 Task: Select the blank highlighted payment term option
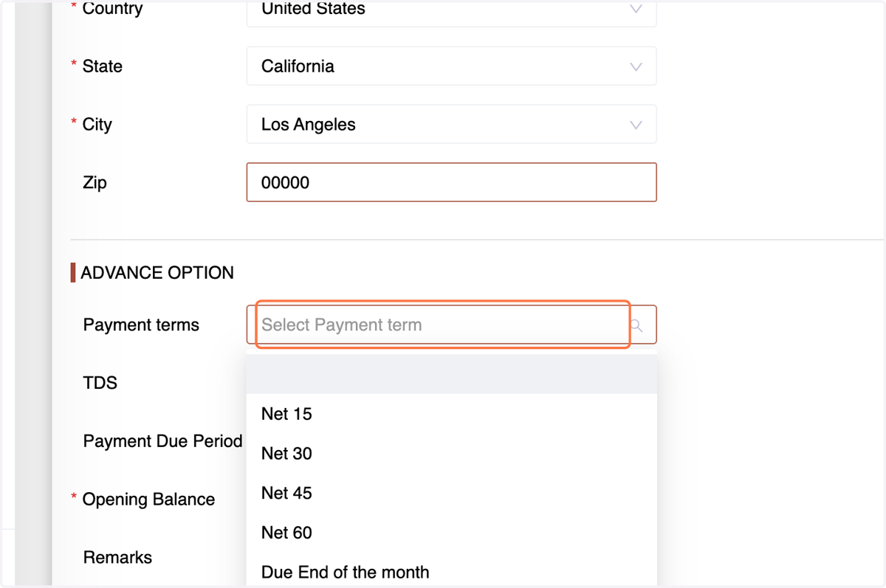(x=451, y=374)
